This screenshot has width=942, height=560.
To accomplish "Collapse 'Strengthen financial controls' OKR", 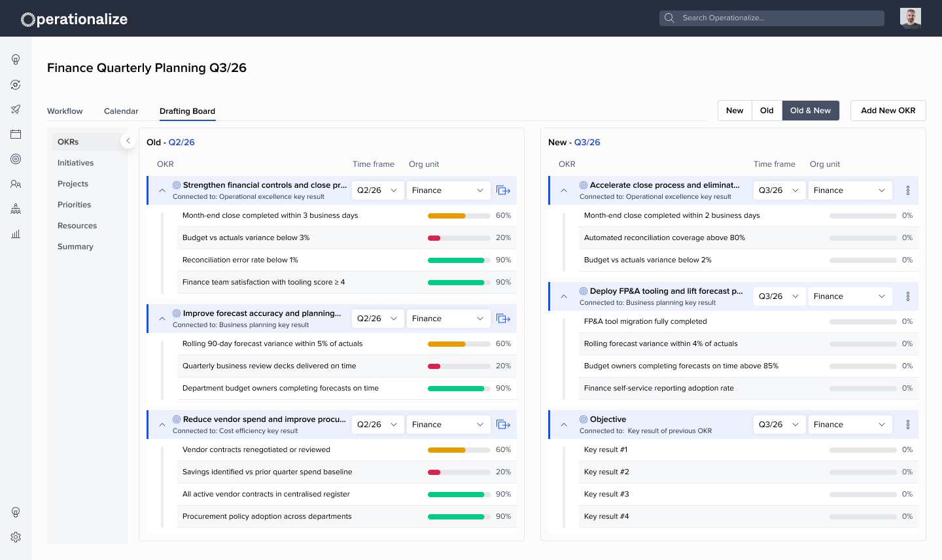I will coord(162,190).
